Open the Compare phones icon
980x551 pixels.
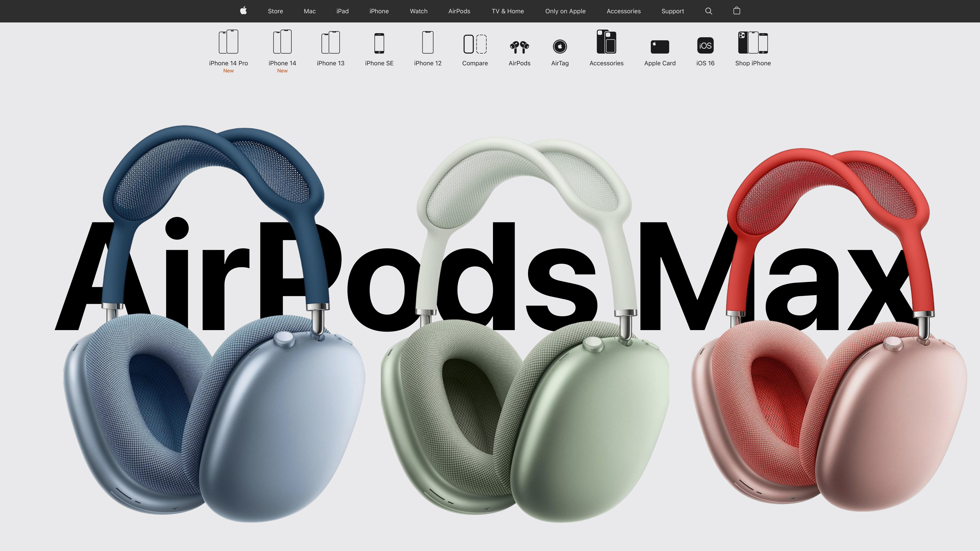[x=475, y=44]
